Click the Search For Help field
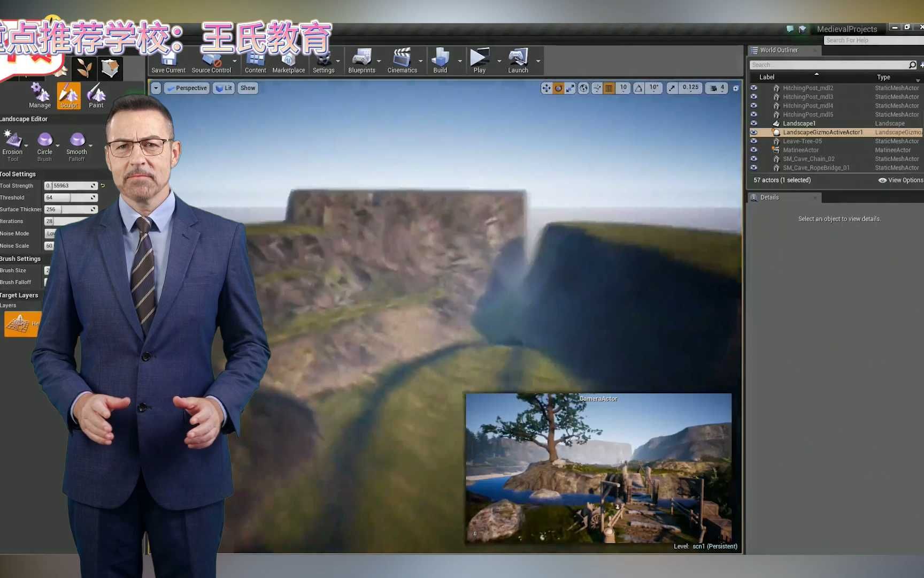 pos(874,40)
